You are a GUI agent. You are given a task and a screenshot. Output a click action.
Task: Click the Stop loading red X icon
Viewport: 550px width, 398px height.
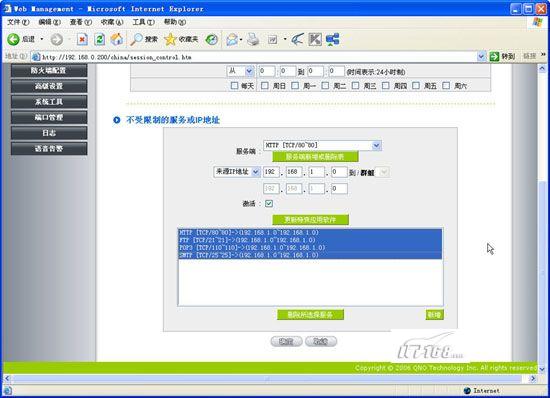[x=82, y=39]
